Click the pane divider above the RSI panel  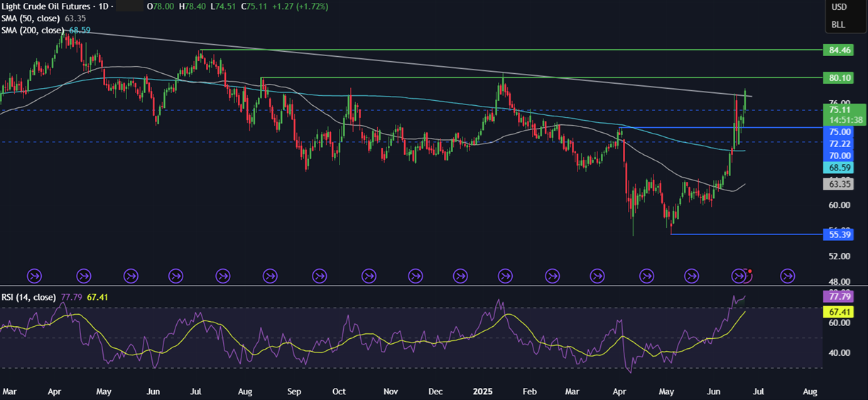(x=411, y=286)
